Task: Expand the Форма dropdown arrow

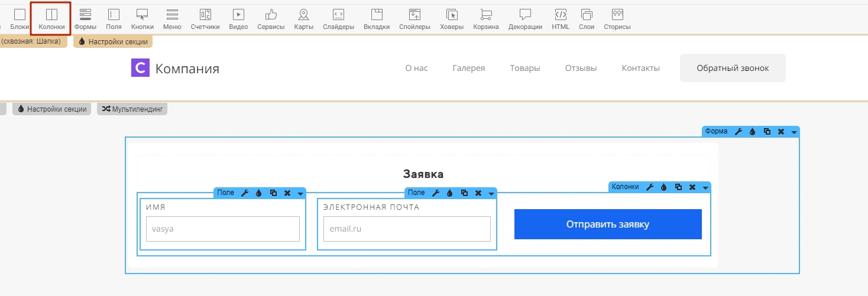Action: 794,132
